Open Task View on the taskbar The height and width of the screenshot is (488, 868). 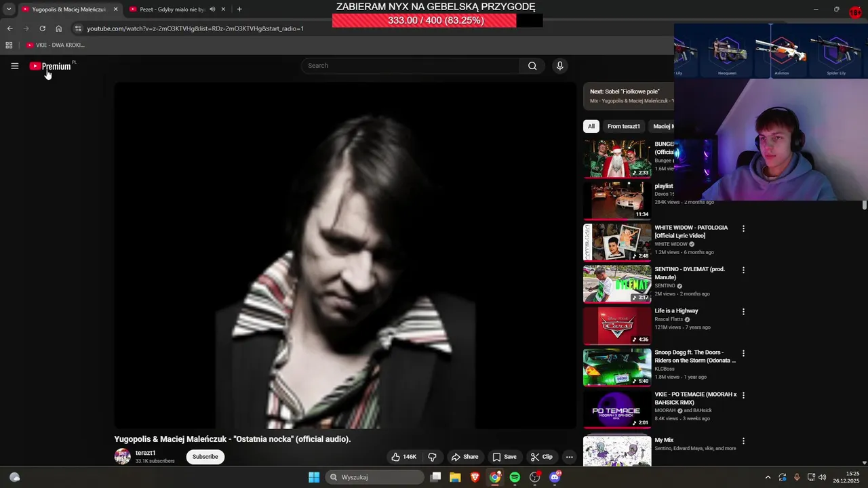(x=435, y=477)
